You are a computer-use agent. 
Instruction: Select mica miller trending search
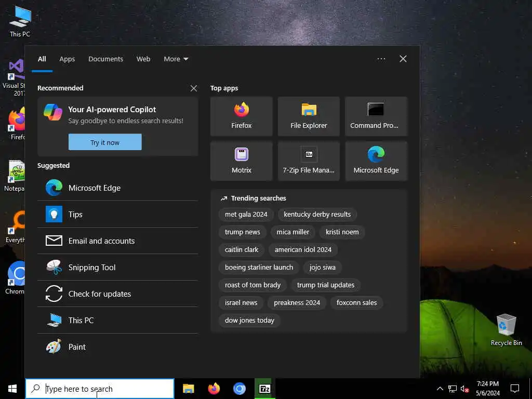click(293, 232)
